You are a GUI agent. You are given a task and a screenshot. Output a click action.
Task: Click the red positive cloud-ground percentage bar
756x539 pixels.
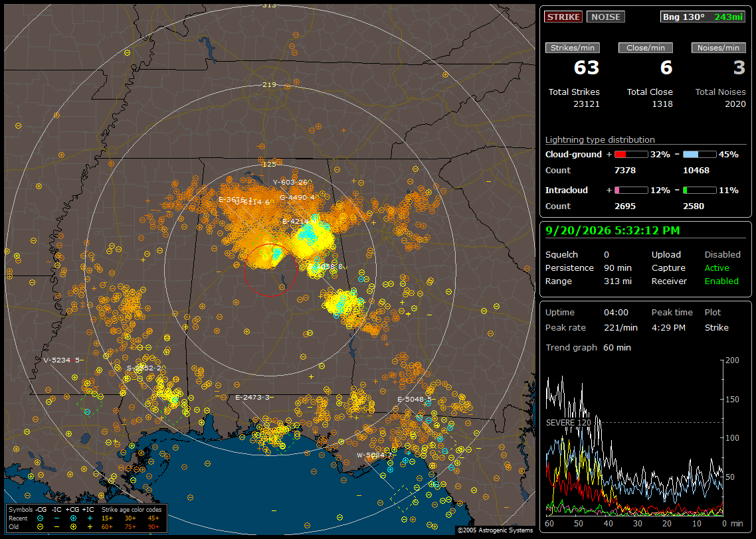pyautogui.click(x=631, y=155)
